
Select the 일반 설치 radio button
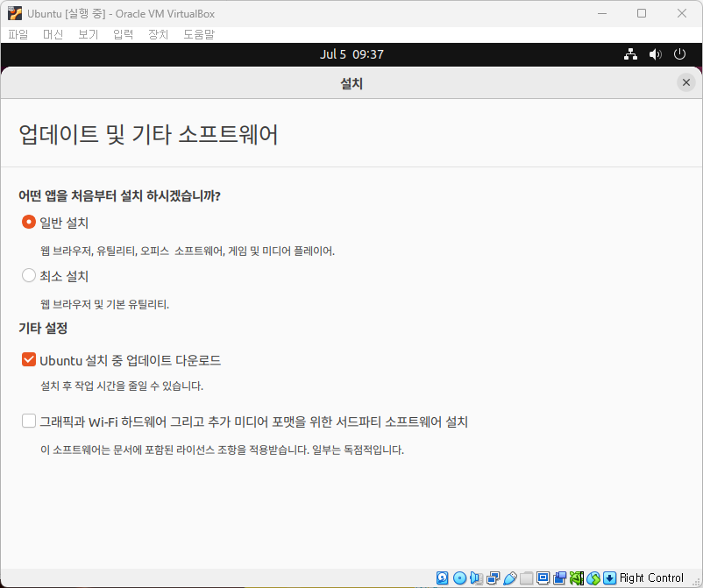29,222
